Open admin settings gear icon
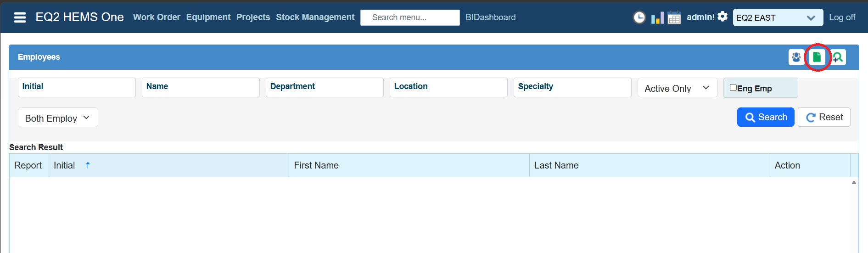868x253 pixels. (x=722, y=17)
